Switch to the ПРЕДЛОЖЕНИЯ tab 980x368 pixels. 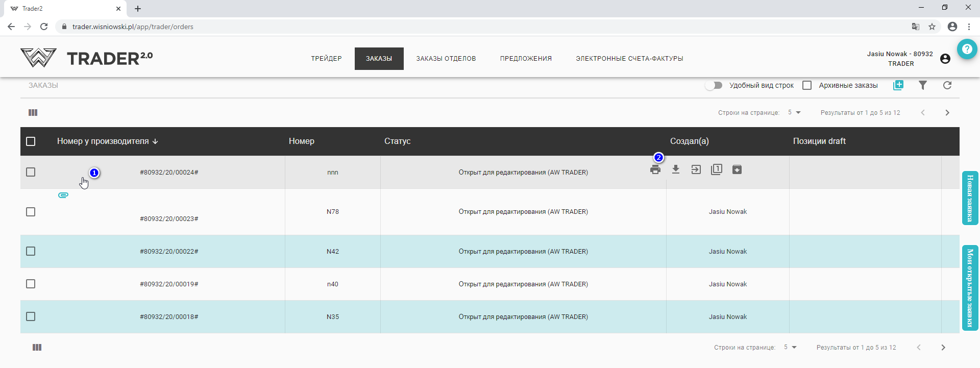point(526,59)
